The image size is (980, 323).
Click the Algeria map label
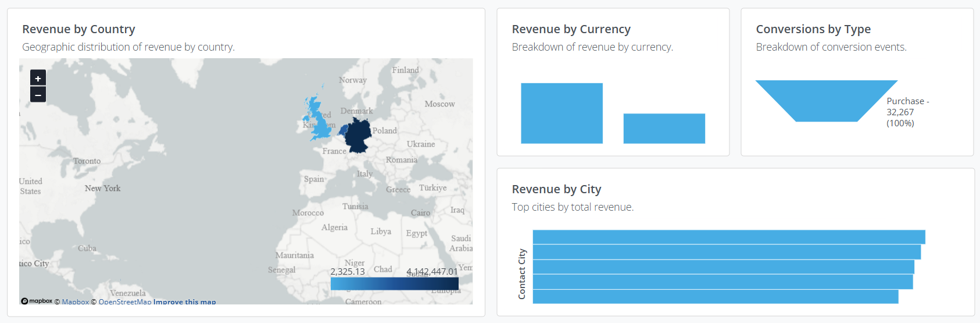click(334, 228)
